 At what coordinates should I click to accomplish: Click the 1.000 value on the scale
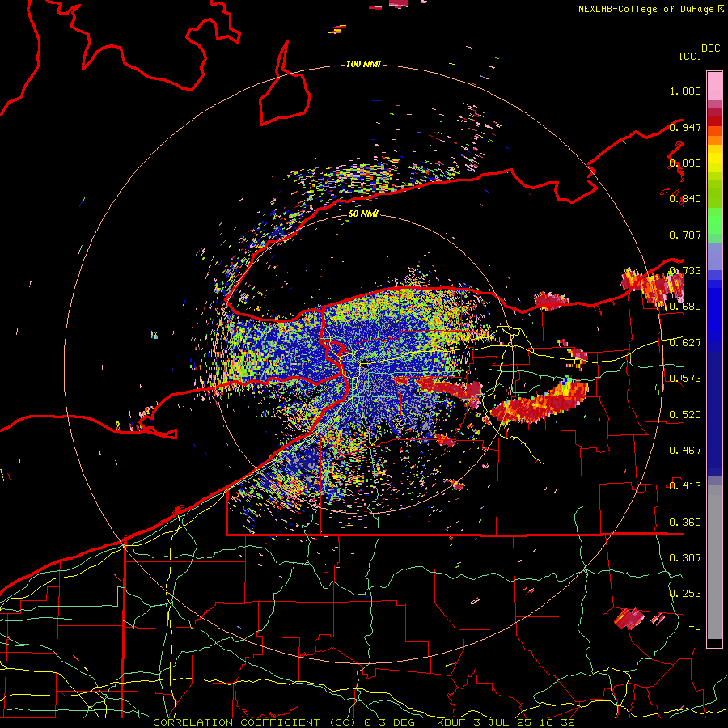coord(685,91)
